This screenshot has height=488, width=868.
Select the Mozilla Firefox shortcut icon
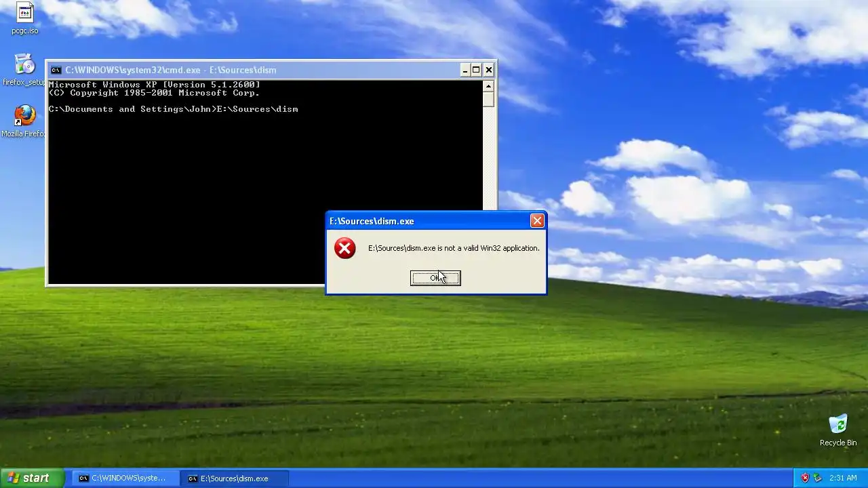click(x=24, y=121)
